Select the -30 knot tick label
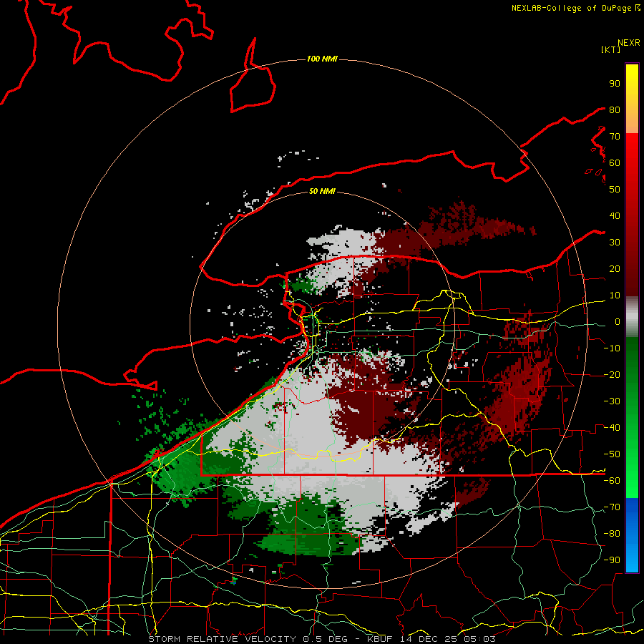 point(612,401)
